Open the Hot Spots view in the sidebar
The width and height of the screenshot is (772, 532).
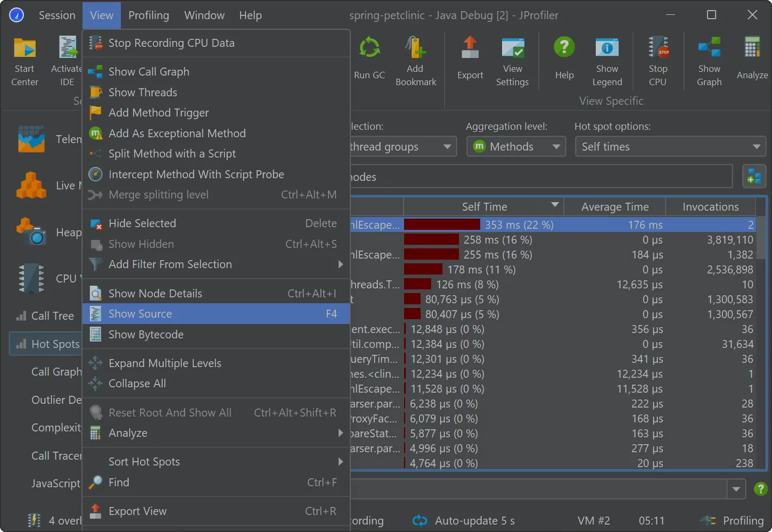[x=46, y=344]
